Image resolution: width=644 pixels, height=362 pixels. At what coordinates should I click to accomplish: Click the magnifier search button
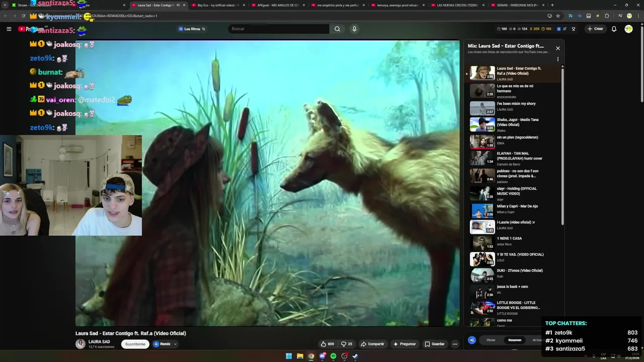[337, 29]
